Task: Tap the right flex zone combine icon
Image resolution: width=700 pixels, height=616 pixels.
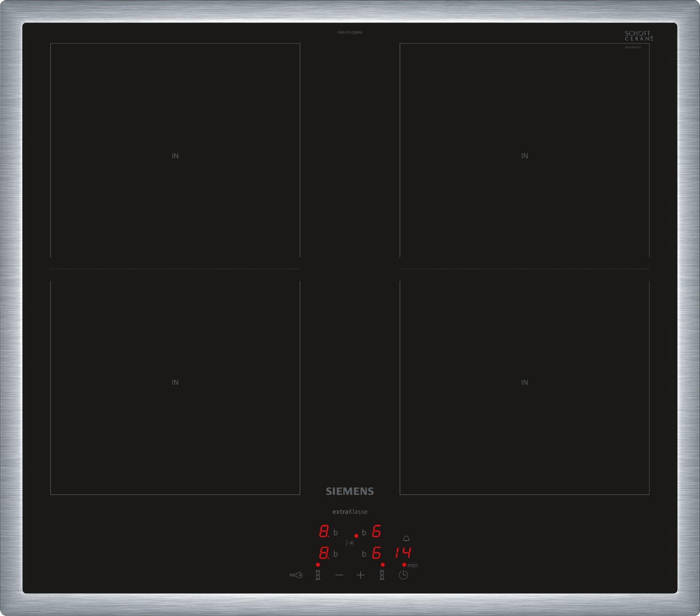Action: [382, 575]
